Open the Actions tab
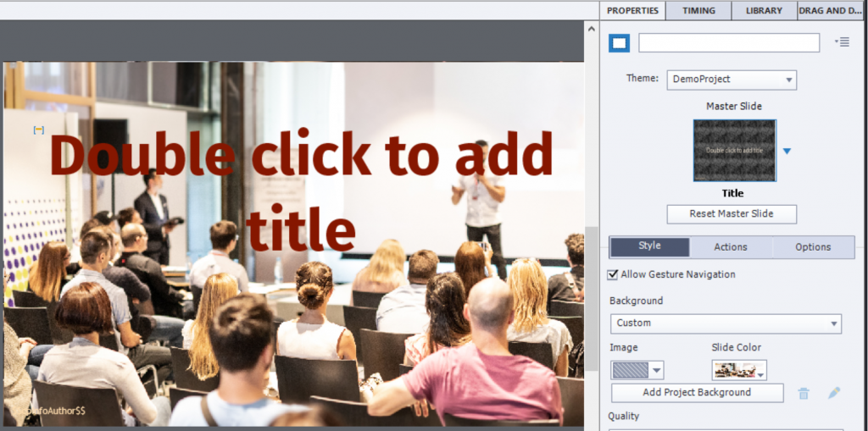The height and width of the screenshot is (431, 868). coord(730,247)
